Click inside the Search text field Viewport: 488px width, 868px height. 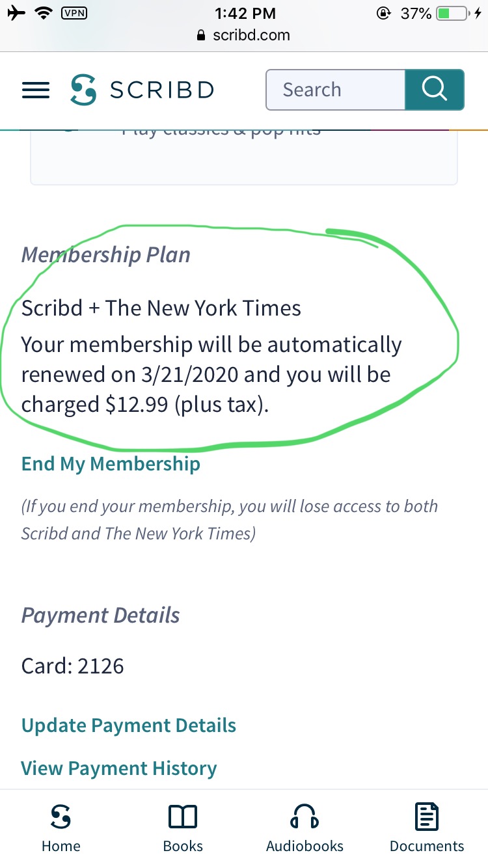[335, 90]
